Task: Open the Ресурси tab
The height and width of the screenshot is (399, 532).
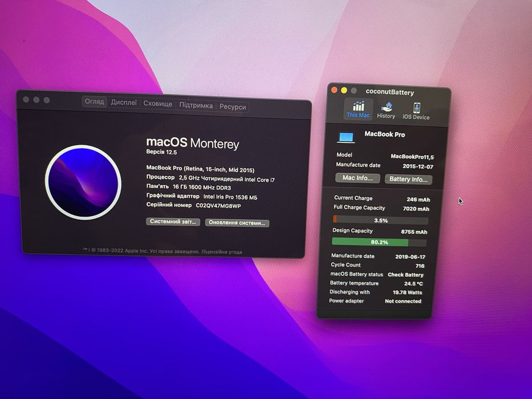Action: point(233,107)
